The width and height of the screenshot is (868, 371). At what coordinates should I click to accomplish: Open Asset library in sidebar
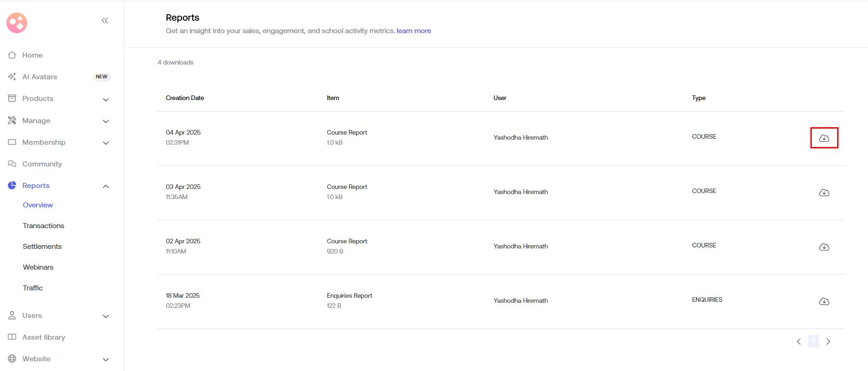(x=43, y=337)
